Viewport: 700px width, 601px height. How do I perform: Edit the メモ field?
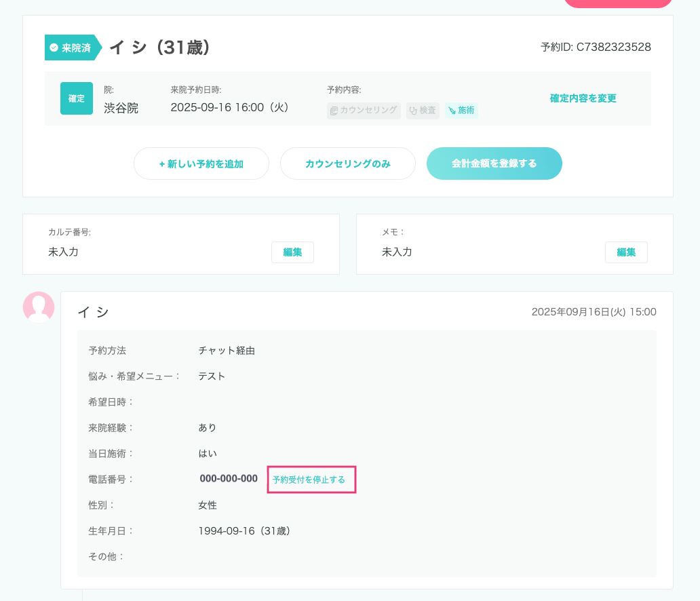626,252
